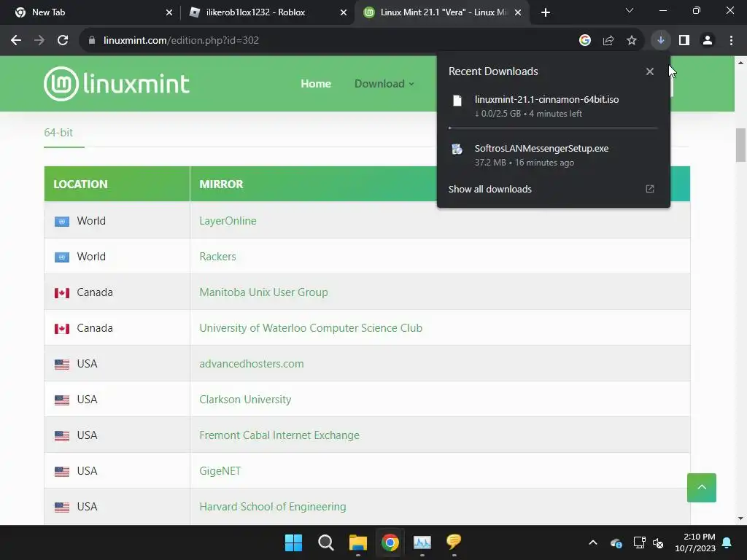The image size is (747, 560).
Task: Open the Chrome three-dot menu
Action: 731,41
